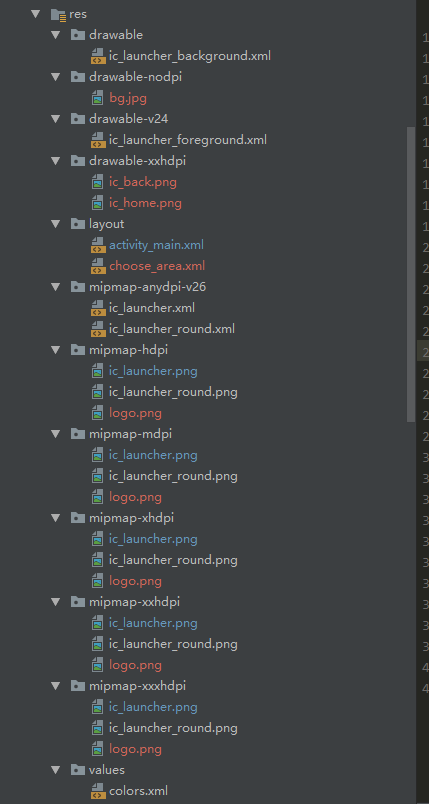
Task: Click the XML icon of choose_area.xml
Action: [x=97, y=266]
